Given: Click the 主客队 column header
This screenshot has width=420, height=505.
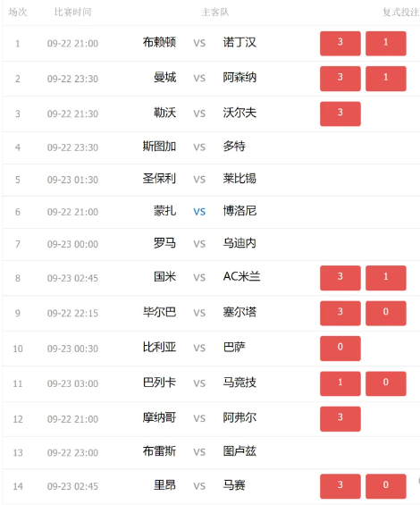Looking at the screenshot, I should [x=215, y=13].
